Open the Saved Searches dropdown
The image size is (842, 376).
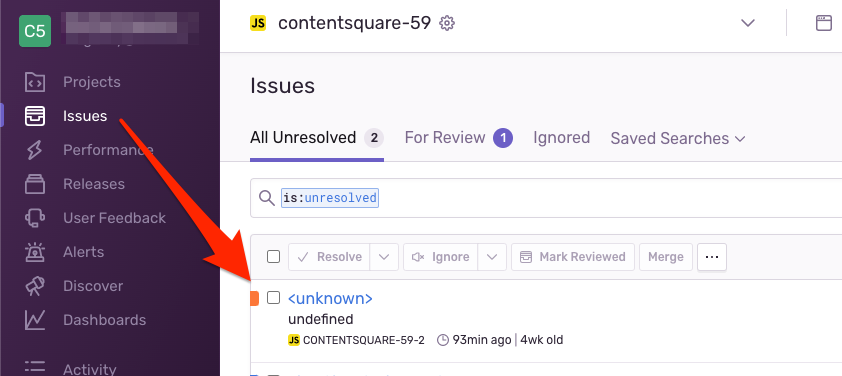(x=678, y=139)
